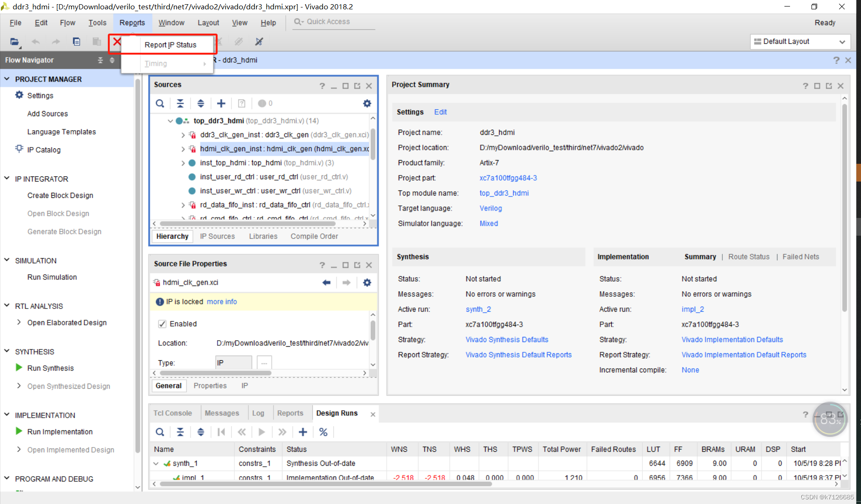Expand Open Elaborated Design item
This screenshot has height=504, width=861.
19,322
